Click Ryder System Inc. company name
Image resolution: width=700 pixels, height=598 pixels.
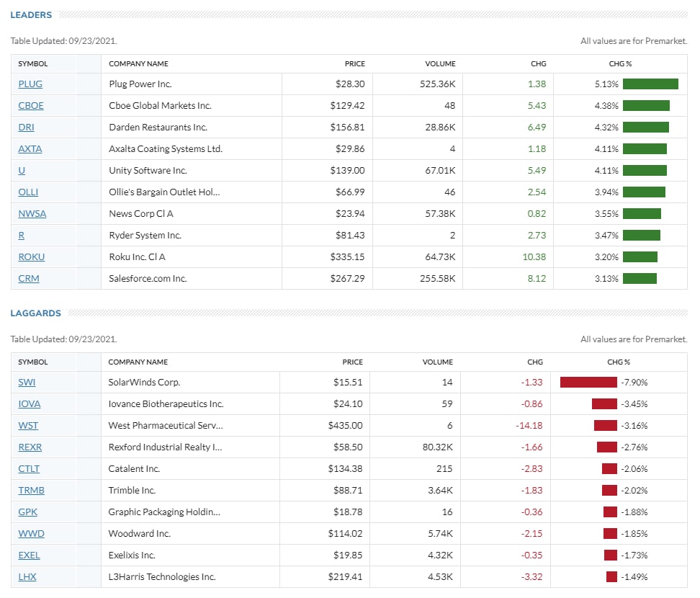point(145,236)
